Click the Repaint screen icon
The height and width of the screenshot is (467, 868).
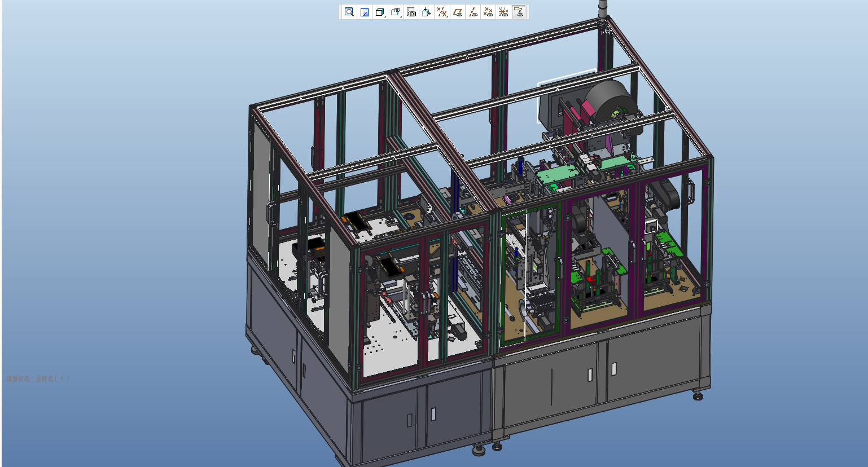pyautogui.click(x=365, y=12)
